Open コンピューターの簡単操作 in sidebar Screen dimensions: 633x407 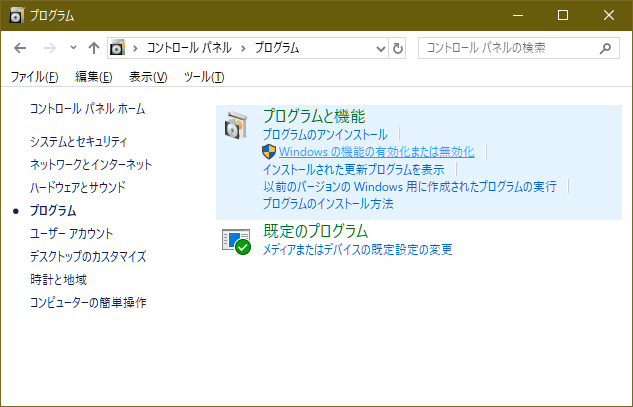[x=88, y=302]
